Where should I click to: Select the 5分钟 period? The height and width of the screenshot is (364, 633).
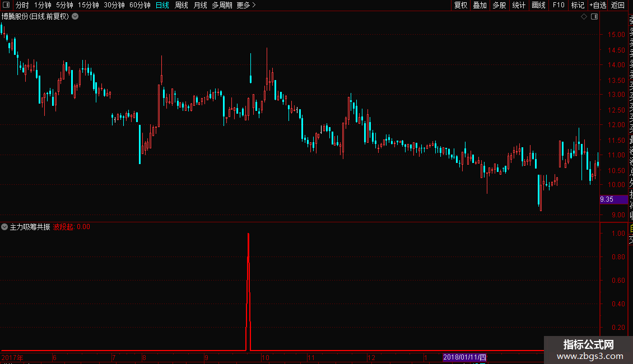pos(64,5)
